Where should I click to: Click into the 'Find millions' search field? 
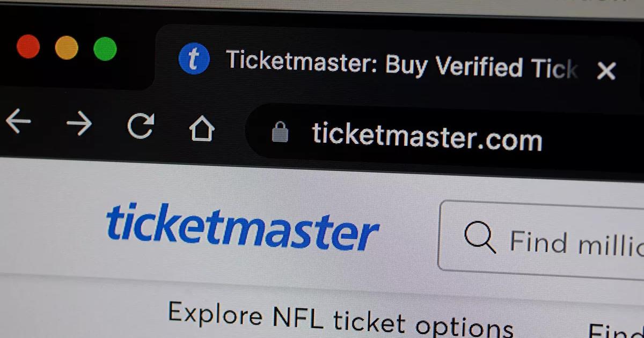click(x=542, y=241)
